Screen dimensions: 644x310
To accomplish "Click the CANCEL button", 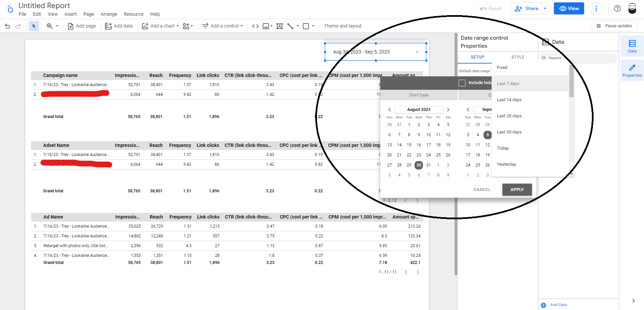I will point(482,190).
